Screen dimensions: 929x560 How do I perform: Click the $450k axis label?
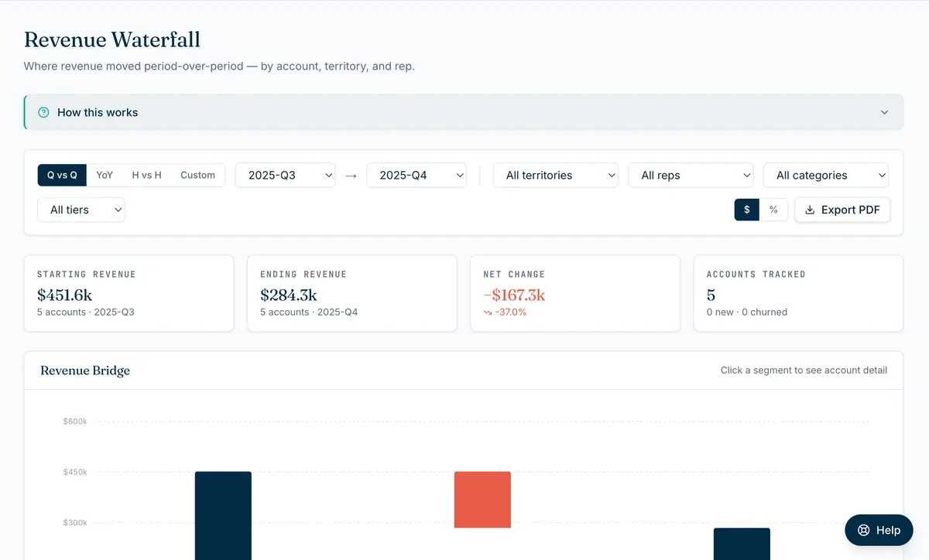(x=75, y=472)
